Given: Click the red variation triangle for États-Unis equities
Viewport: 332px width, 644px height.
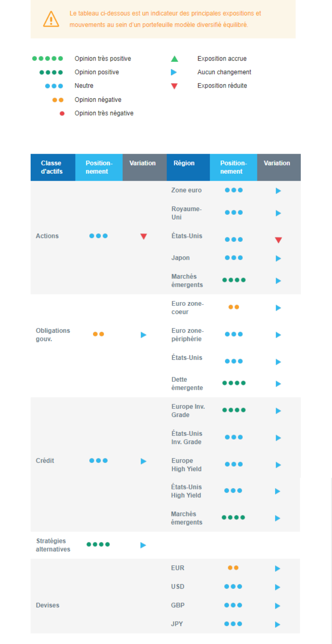Looking at the screenshot, I should tap(278, 240).
